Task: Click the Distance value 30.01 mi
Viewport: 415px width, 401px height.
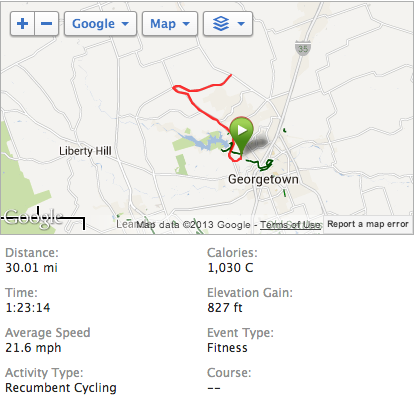Action: 32,268
